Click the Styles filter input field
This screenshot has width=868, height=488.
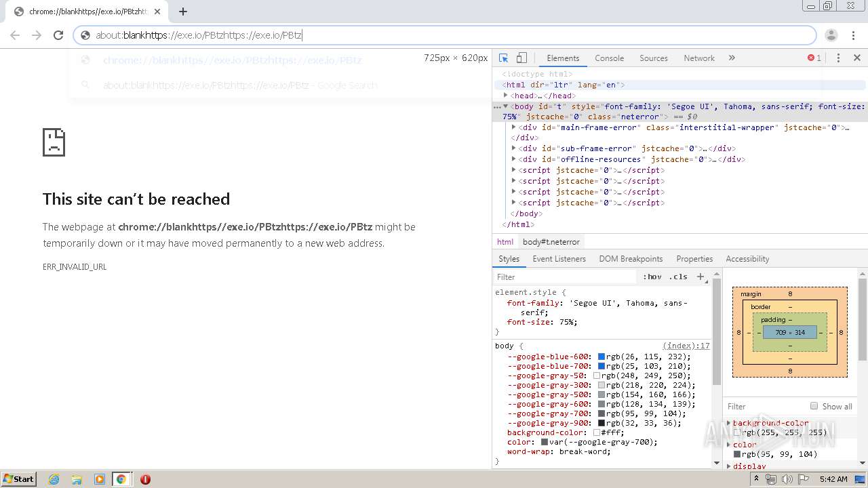pyautogui.click(x=566, y=277)
